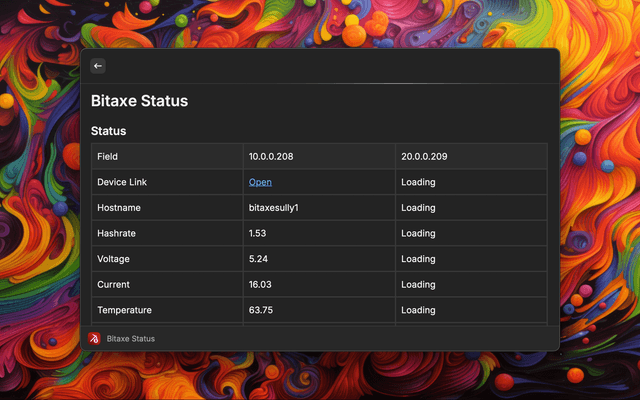Select the Bitaxe Status page title
The image size is (640, 400).
tap(139, 101)
